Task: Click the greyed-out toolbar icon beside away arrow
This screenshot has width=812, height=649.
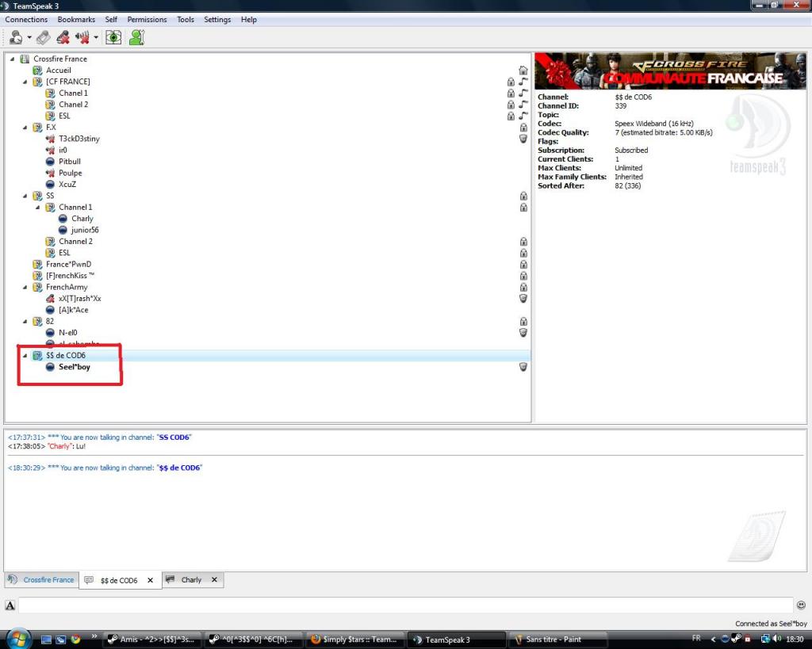Action: click(x=44, y=37)
